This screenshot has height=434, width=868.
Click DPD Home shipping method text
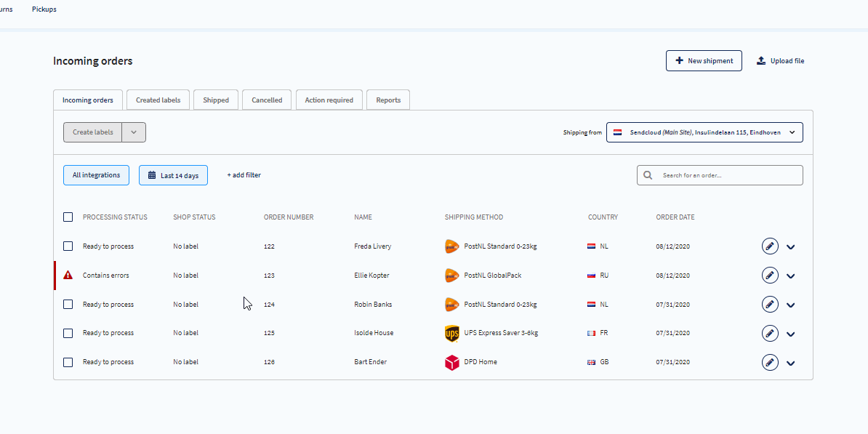[481, 362]
